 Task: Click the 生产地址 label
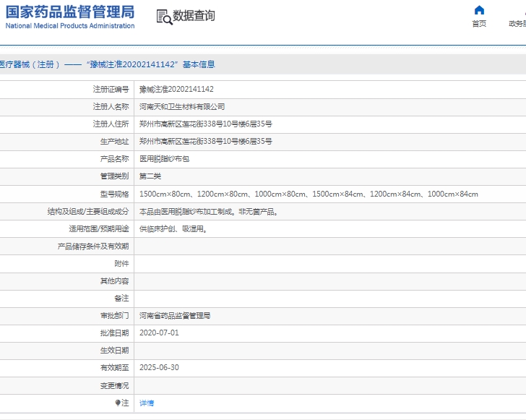pos(114,142)
